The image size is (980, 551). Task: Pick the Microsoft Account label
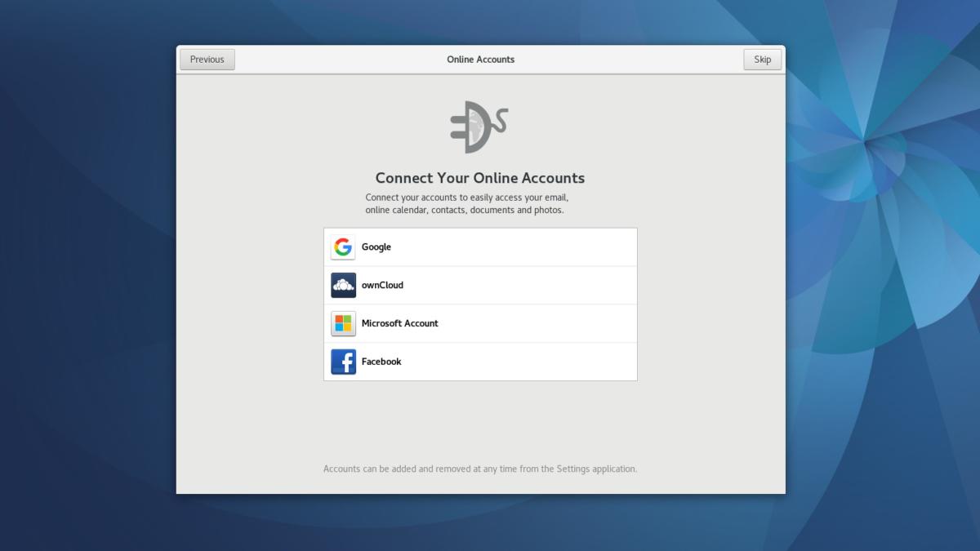(x=400, y=323)
